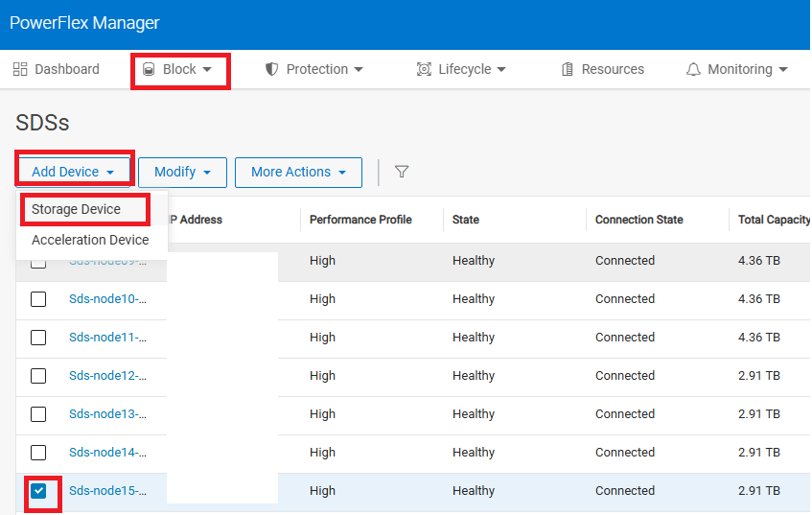Expand the Monitoring menu arrow
The image size is (812, 515).
[x=783, y=69]
